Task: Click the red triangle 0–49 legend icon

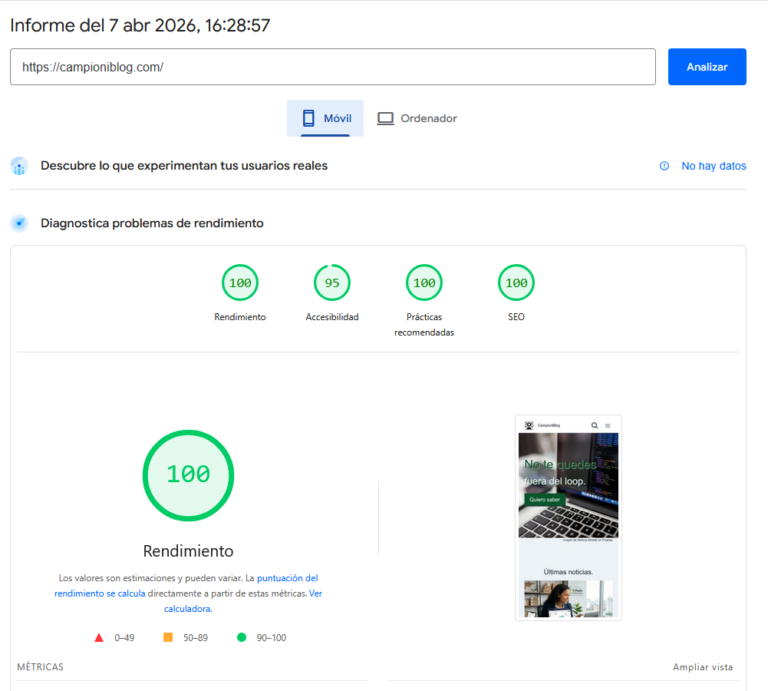Action: 99,637
